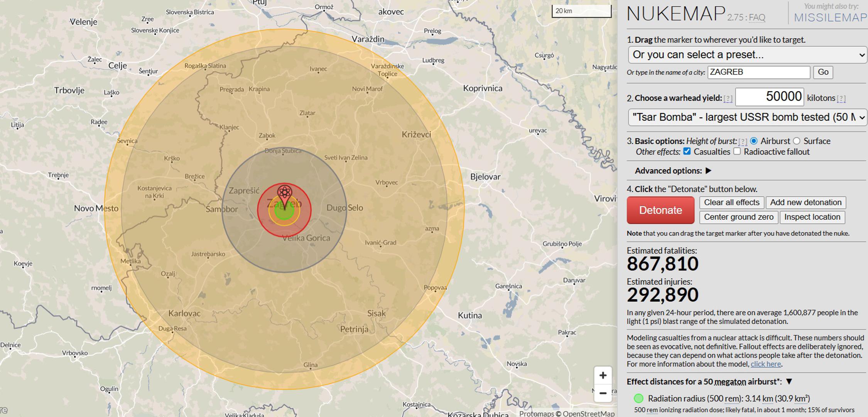Click the 20 km map scale bar
This screenshot has height=417, width=868.
(581, 11)
